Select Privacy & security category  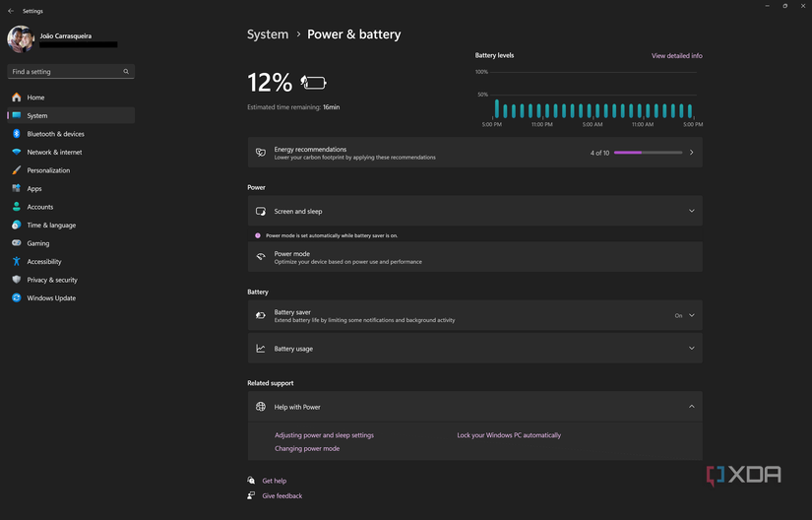click(x=71, y=280)
